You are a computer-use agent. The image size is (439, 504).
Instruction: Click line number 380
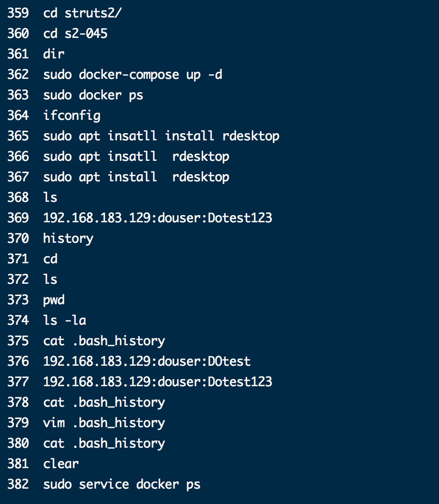(18, 443)
